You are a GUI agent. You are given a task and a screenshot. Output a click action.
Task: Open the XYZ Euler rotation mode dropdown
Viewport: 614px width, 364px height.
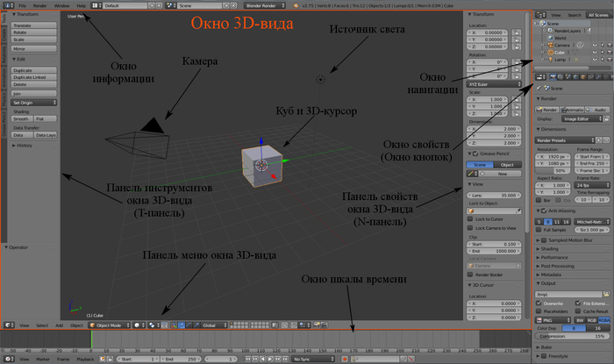coord(494,84)
